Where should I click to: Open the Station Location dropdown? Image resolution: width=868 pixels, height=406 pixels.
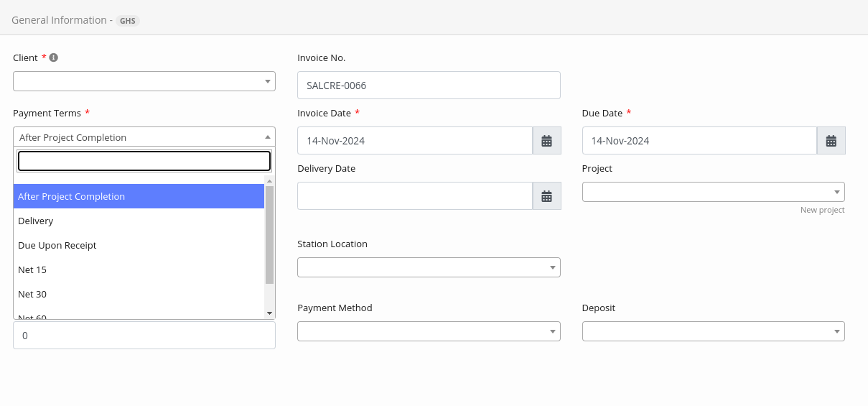(429, 267)
